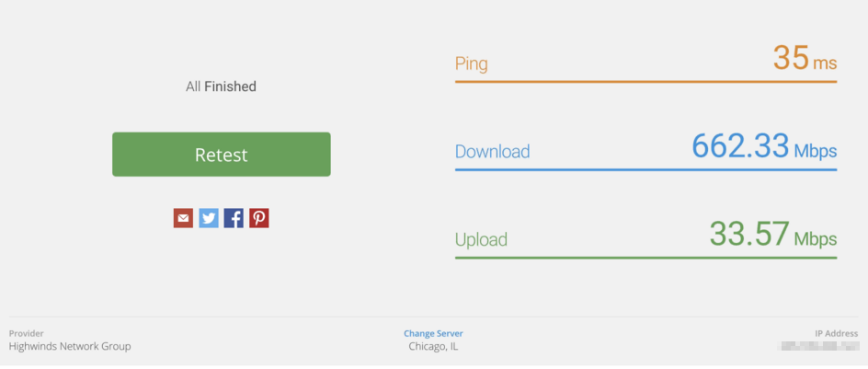Image resolution: width=868 pixels, height=369 pixels.
Task: Click the 35 ms ping value
Action: point(804,59)
